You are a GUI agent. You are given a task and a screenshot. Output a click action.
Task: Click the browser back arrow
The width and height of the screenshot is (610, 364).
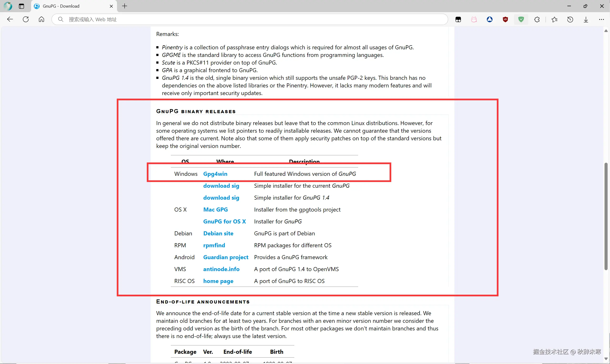(10, 19)
